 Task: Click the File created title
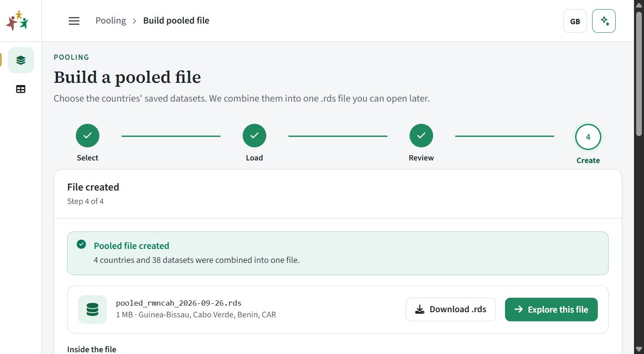93,187
